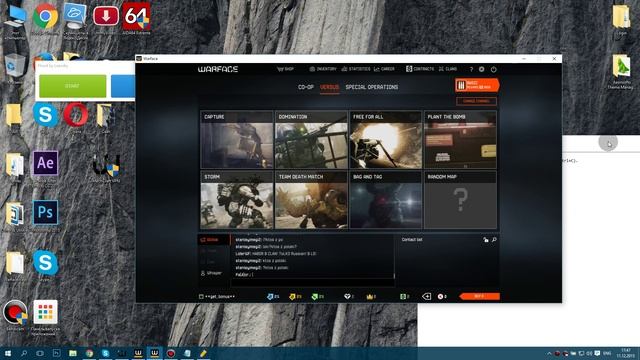The image size is (640, 360).
Task: Click the gold crown icon in status bar
Action: click(370, 297)
